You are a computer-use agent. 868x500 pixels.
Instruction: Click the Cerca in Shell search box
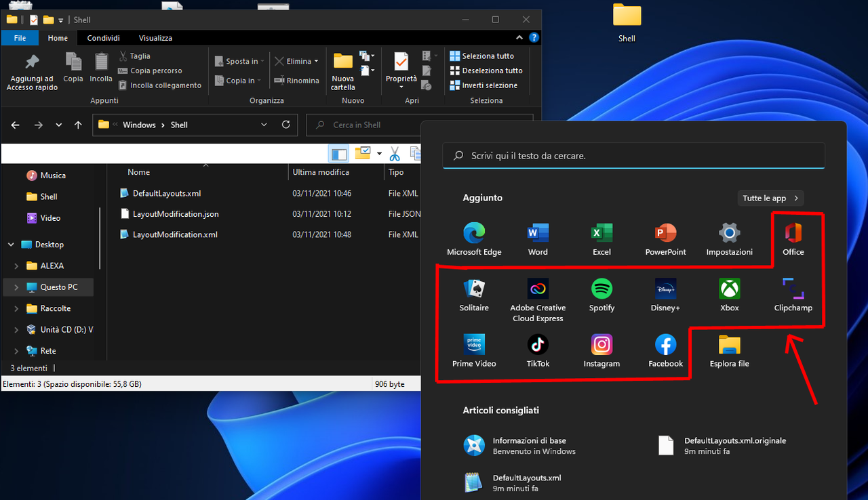419,125
